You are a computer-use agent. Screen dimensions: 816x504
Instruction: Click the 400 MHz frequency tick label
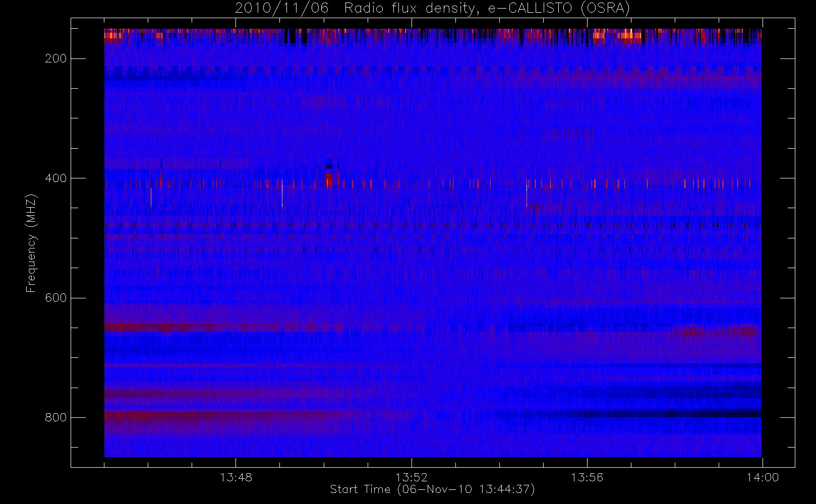tap(55, 178)
